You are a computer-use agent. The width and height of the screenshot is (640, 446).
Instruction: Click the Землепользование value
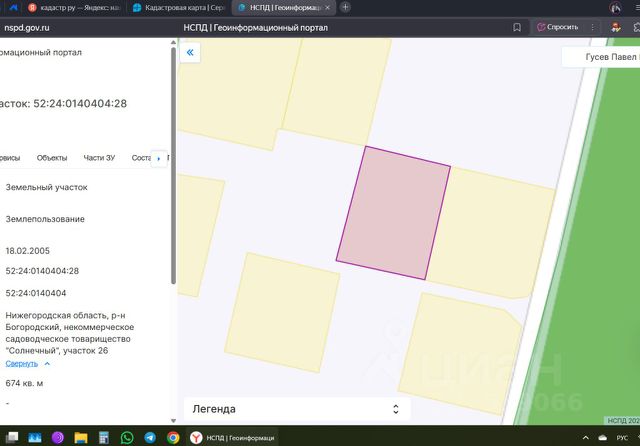coord(45,219)
